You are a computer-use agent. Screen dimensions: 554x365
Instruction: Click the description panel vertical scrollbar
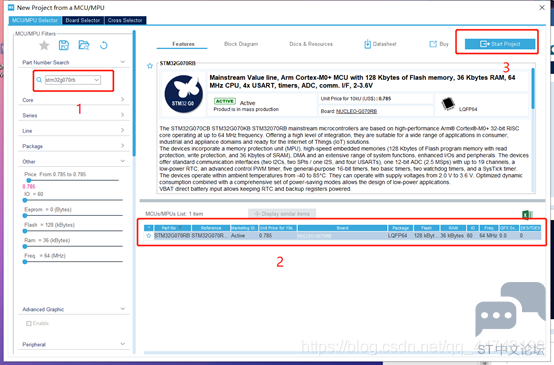(533, 89)
